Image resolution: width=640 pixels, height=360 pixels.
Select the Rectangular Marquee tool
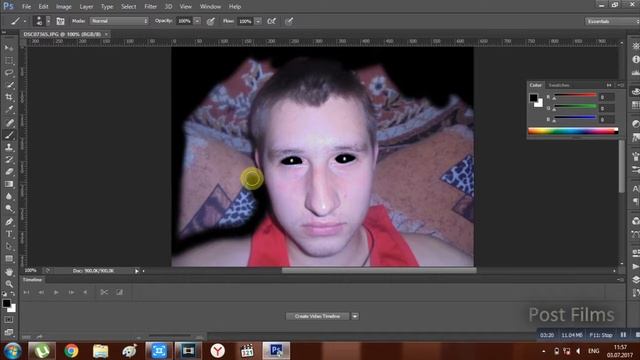(x=9, y=61)
